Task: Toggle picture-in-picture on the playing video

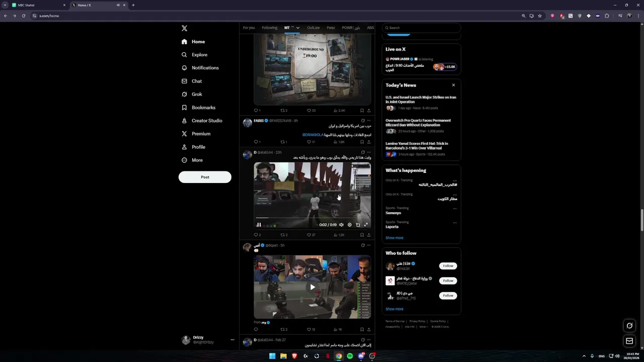Action: (x=358, y=225)
